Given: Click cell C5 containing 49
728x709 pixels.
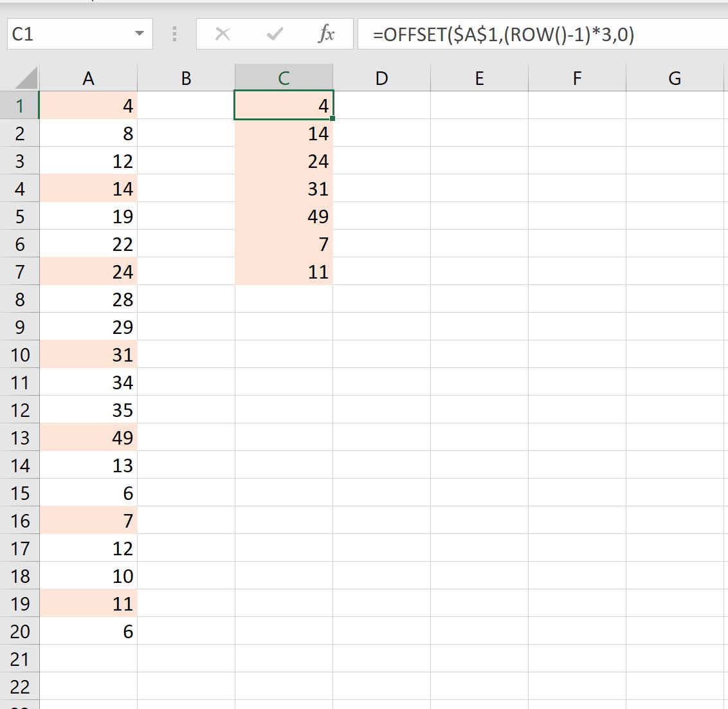Looking at the screenshot, I should click(x=284, y=216).
